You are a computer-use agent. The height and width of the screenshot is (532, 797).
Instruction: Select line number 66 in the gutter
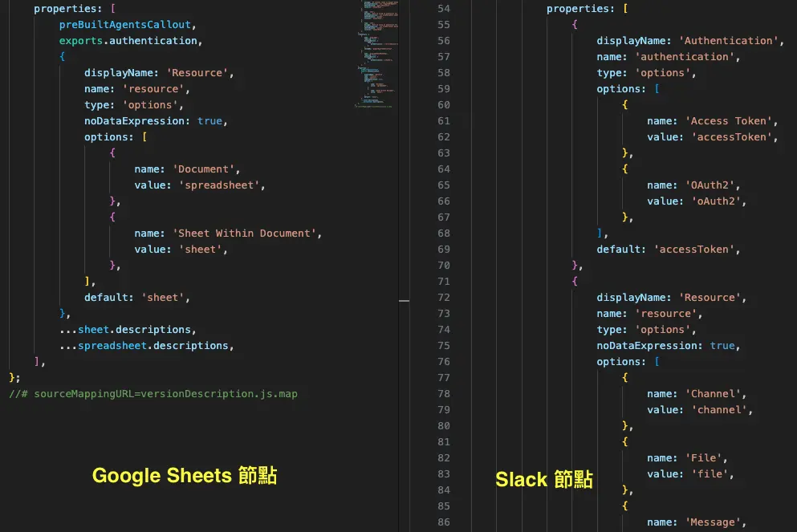(444, 201)
